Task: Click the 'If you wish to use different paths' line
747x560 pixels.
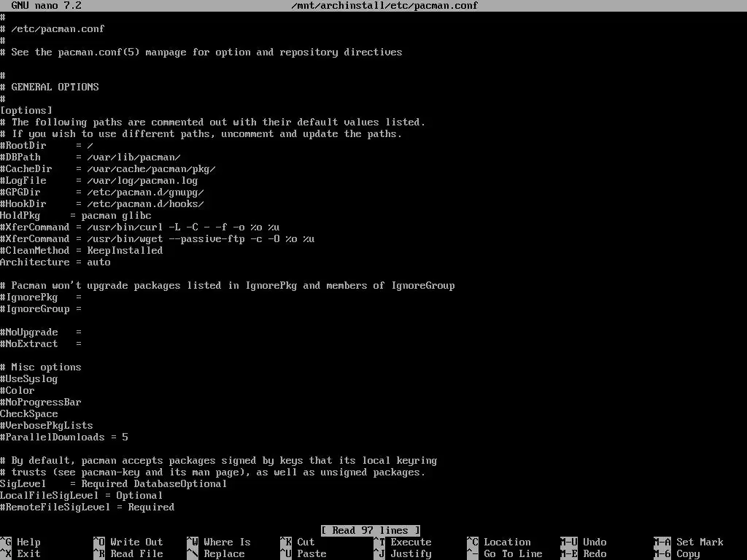Action: [x=201, y=134]
